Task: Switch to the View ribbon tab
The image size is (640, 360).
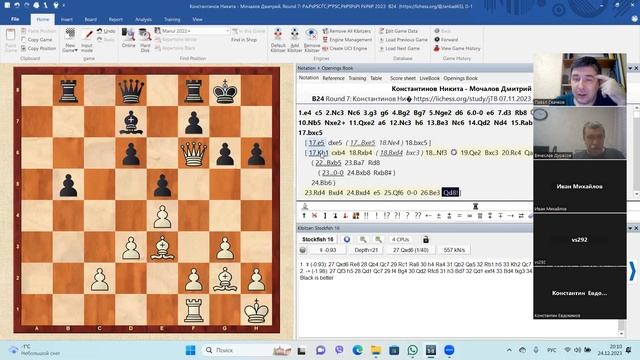Action: coord(197,19)
